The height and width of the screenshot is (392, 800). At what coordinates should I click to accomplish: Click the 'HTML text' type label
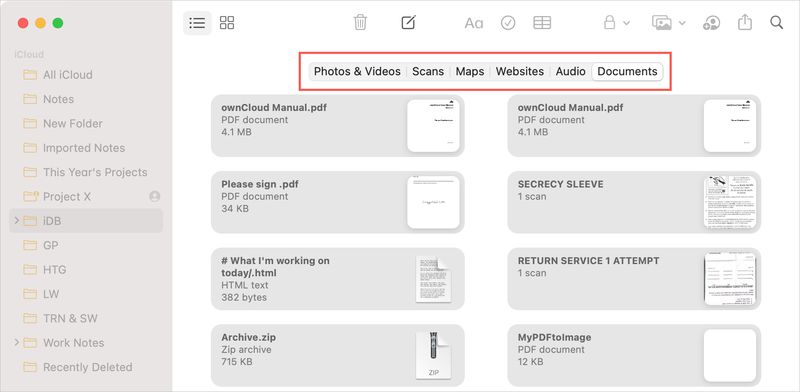click(x=244, y=285)
